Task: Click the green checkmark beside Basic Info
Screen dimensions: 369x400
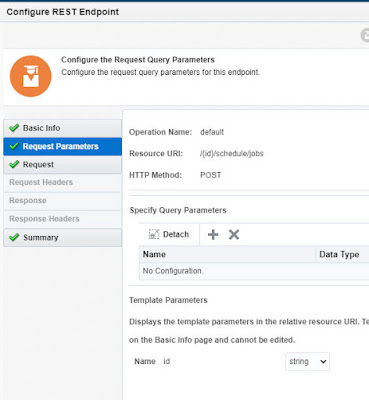Action: (14, 128)
